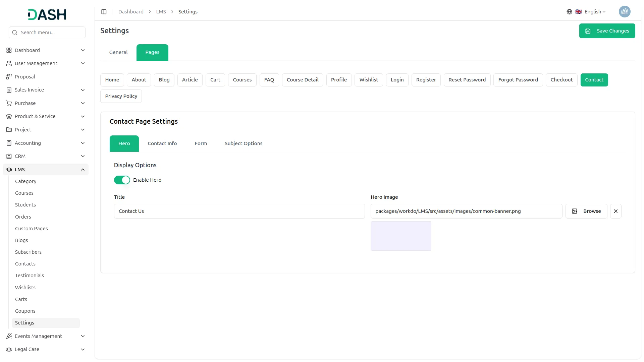Click the Proposal sidebar icon

point(9,77)
